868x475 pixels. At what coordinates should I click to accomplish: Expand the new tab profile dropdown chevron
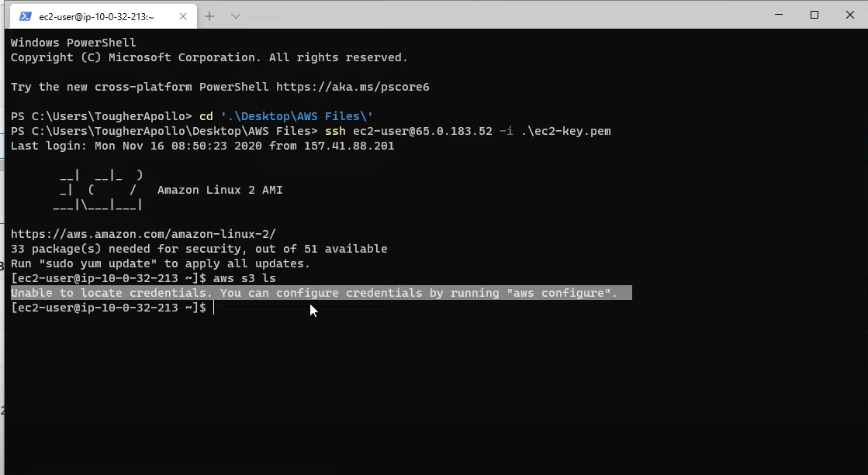(235, 16)
